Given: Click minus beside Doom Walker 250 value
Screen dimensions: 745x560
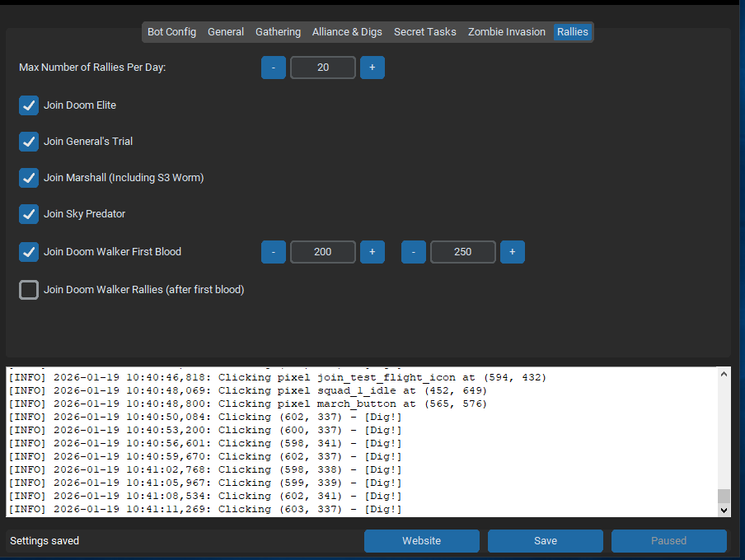Looking at the screenshot, I should coord(414,252).
